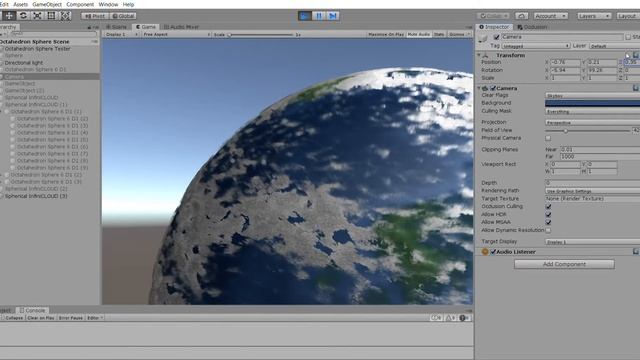Toggle console warning messages icon
The height and width of the screenshot is (360, 640).
(451, 318)
